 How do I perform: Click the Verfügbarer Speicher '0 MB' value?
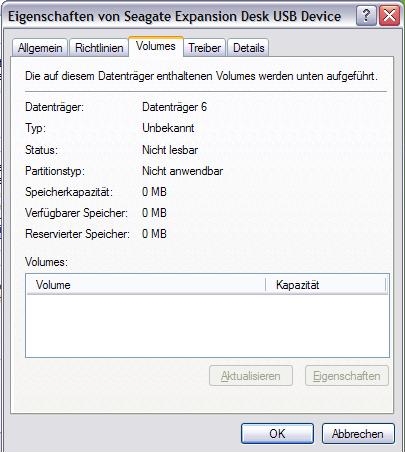(154, 213)
